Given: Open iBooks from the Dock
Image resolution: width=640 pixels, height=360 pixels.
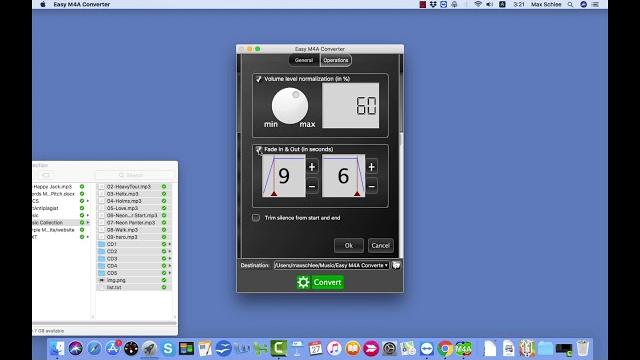Looking at the screenshot, I should 353,349.
